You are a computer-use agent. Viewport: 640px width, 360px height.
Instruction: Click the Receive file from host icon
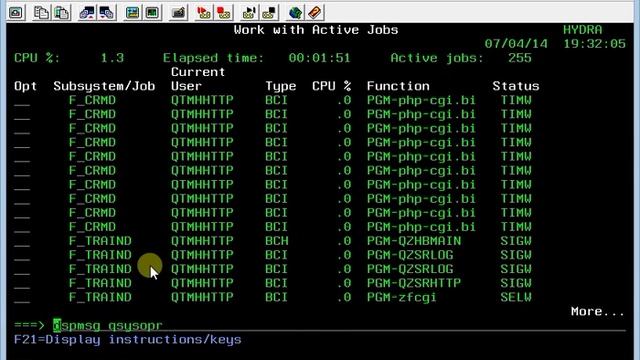coord(107,13)
